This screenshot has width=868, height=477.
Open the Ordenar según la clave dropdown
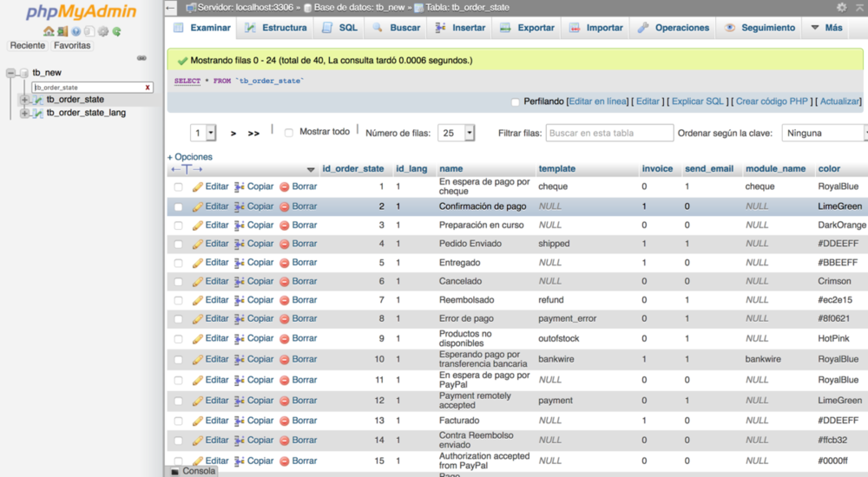pos(825,133)
